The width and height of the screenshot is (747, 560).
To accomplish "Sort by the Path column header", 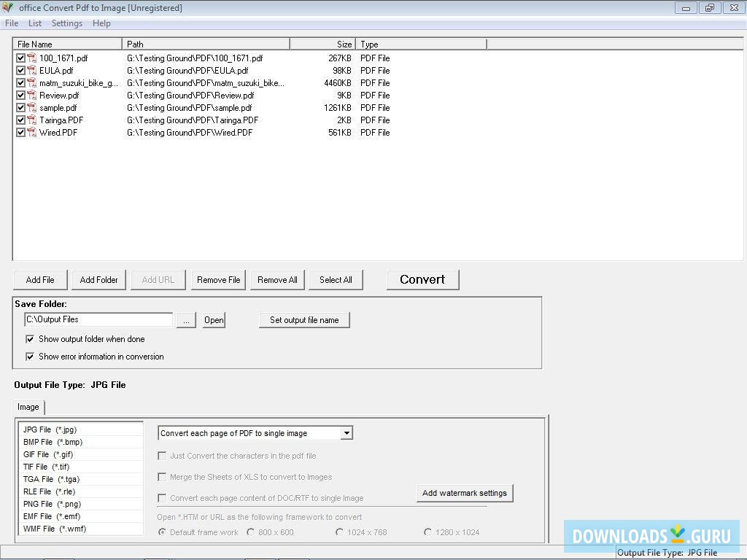I will click(x=206, y=44).
